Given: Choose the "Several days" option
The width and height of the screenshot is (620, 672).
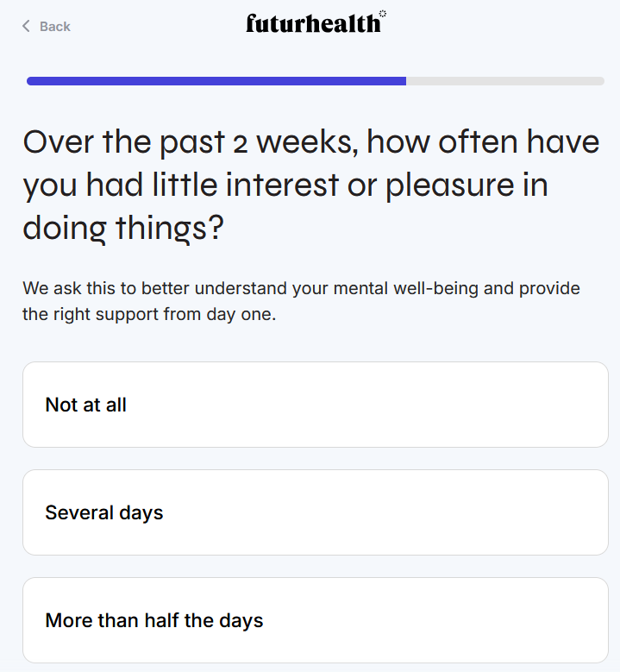Looking at the screenshot, I should 315,512.
